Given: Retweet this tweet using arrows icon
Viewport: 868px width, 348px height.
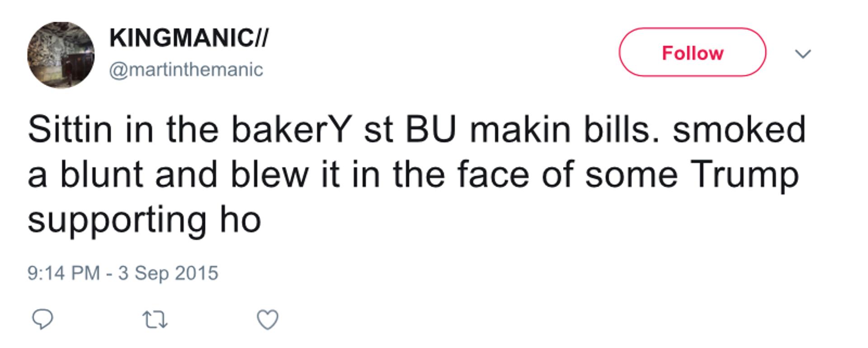Looking at the screenshot, I should (x=155, y=320).
